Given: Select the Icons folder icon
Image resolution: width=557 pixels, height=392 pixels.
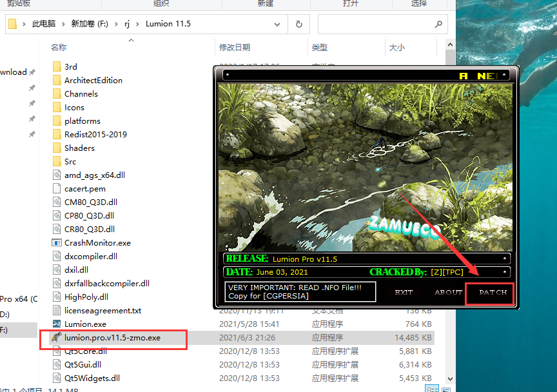Looking at the screenshot, I should (x=57, y=107).
